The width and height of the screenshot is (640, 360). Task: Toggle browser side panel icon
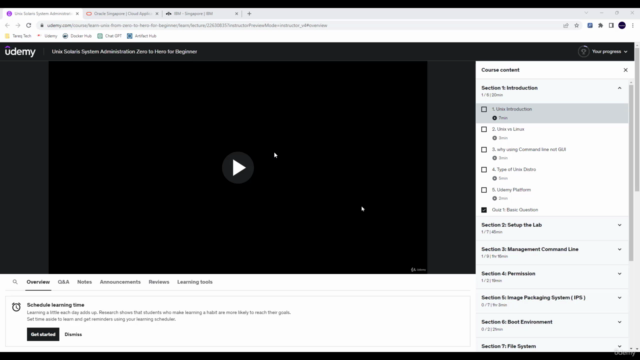611,25
